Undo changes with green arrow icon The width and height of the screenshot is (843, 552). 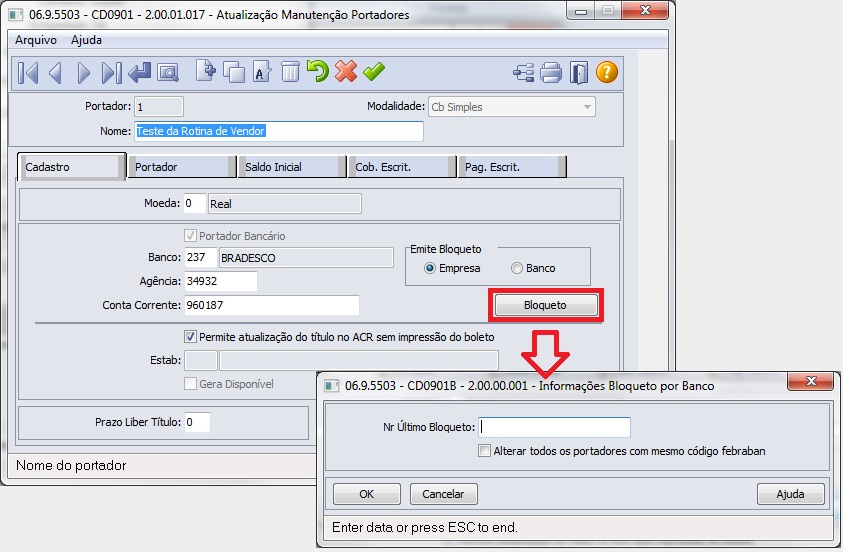click(x=318, y=71)
